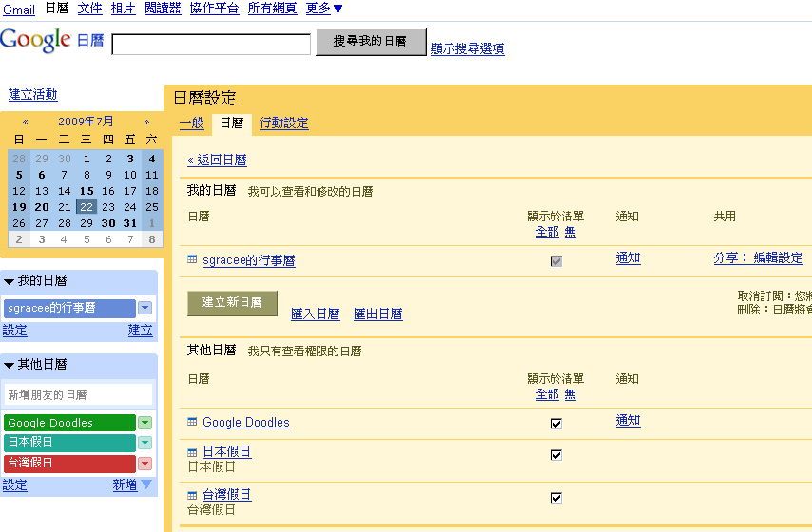Open 文件 from top navigation
This screenshot has width=812, height=532.
click(90, 9)
